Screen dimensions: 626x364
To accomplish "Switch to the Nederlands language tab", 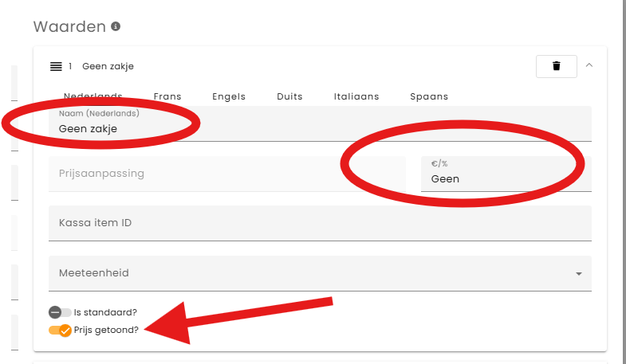I will point(93,96).
